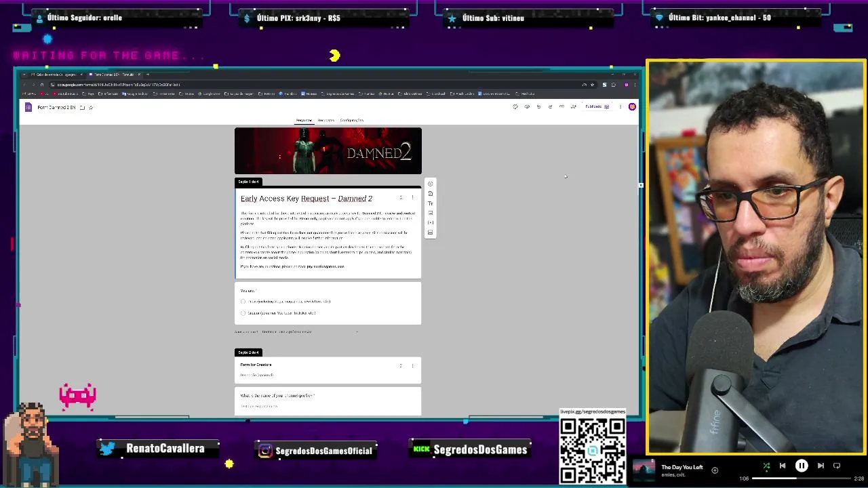868x488 pixels.
Task: Click the Section 1 description text
Action: click(328, 240)
